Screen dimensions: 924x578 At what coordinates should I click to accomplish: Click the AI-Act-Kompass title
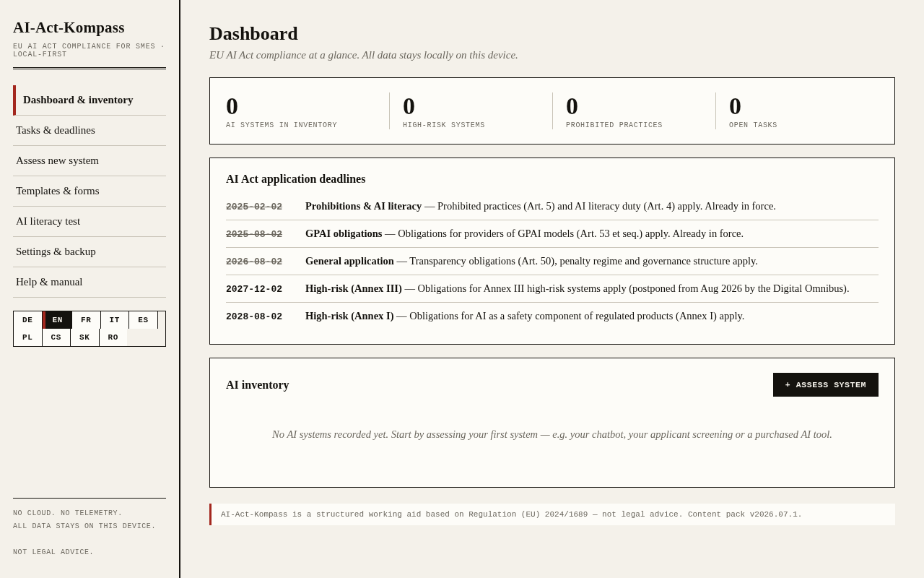click(69, 27)
